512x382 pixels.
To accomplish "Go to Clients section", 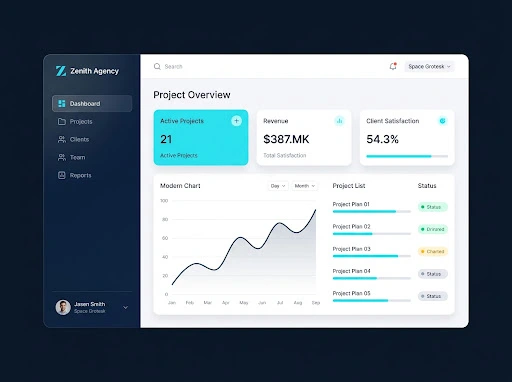I will 92,139.
